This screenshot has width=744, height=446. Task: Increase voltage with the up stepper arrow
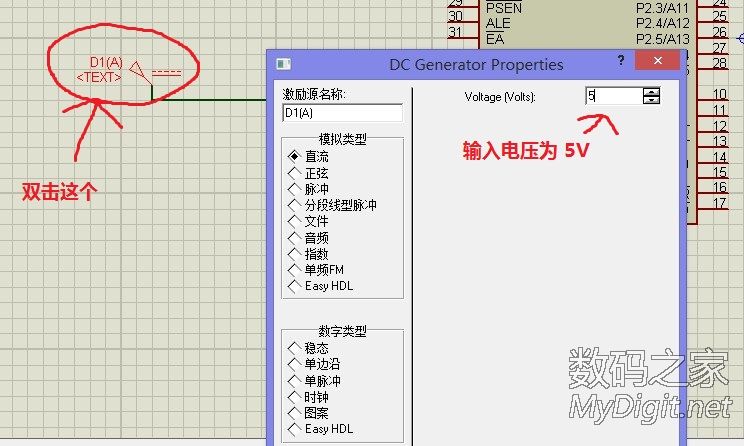(652, 92)
